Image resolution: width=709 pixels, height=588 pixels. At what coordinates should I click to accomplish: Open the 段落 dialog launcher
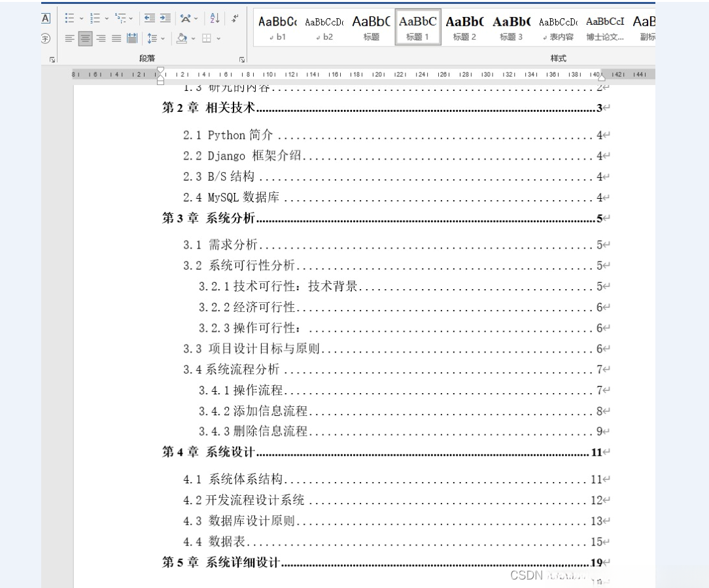(242, 60)
